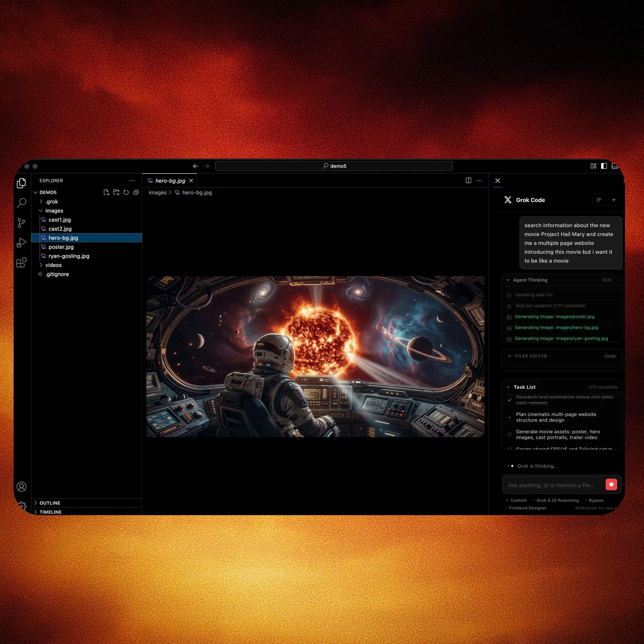Viewport: 644px width, 644px height.
Task: Open the Run and Debug view
Action: (22, 242)
